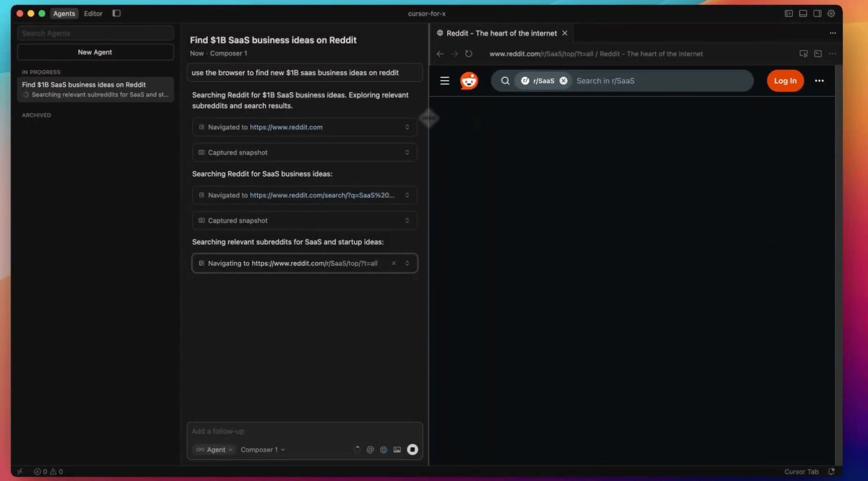Open browser tab bar more options ellipsis
The height and width of the screenshot is (481, 868).
point(832,33)
